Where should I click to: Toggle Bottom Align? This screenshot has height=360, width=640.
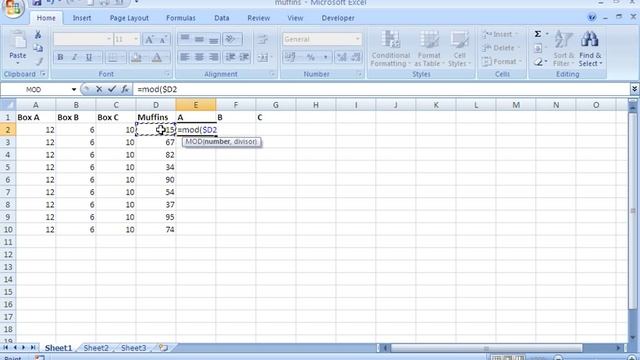(x=214, y=39)
